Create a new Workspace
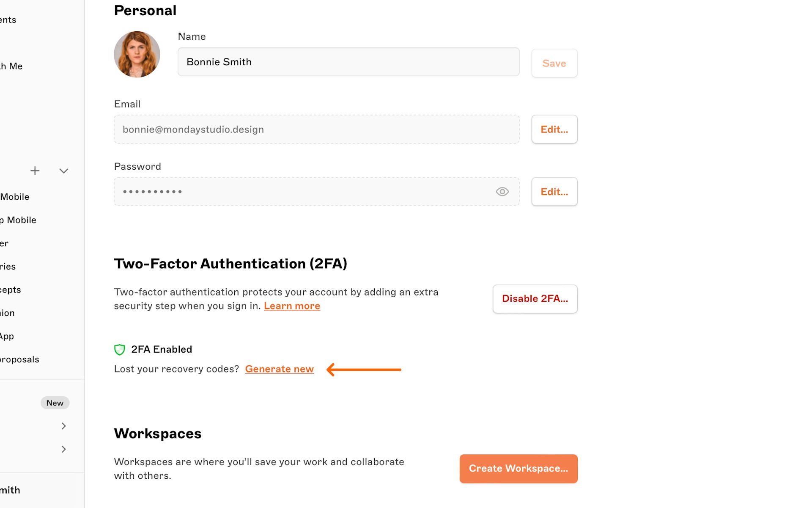This screenshot has width=812, height=508. (x=518, y=468)
